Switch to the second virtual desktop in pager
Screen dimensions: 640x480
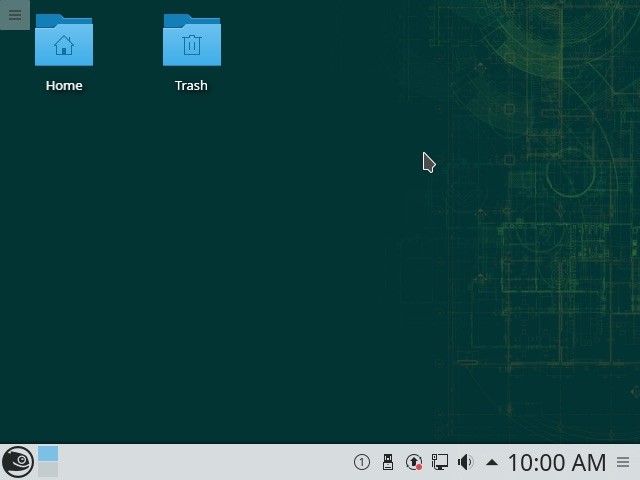tap(48, 470)
